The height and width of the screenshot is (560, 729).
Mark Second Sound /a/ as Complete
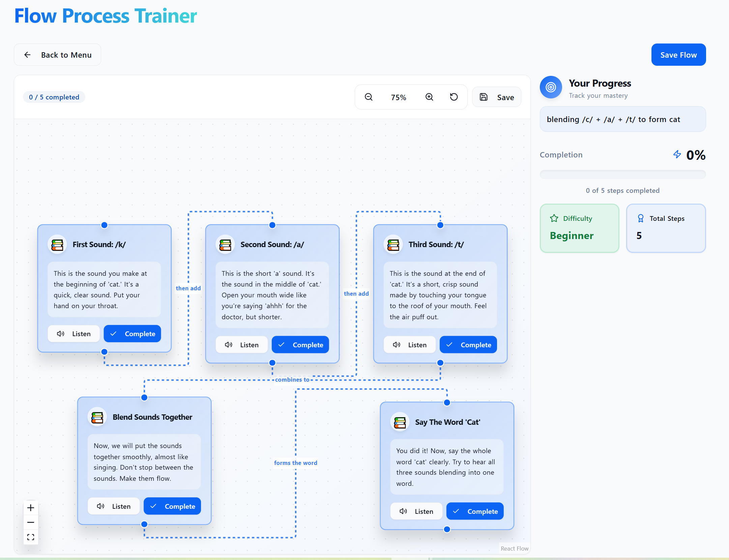click(x=300, y=345)
